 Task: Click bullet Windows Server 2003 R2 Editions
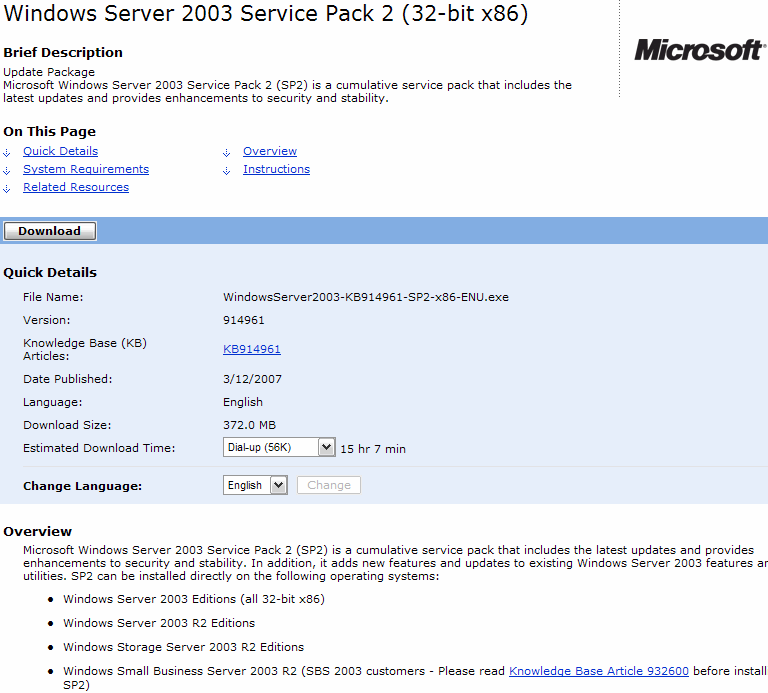click(159, 623)
